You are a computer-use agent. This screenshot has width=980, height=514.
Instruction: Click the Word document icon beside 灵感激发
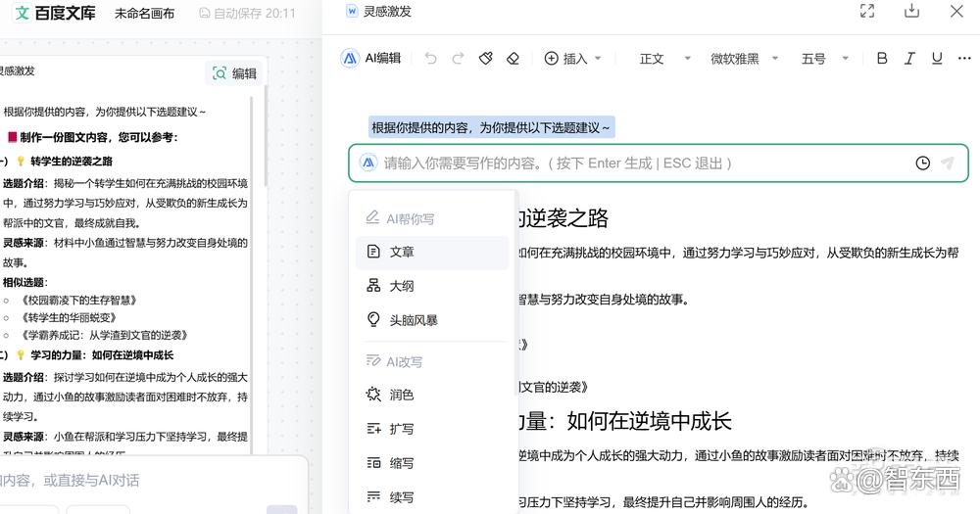point(352,11)
